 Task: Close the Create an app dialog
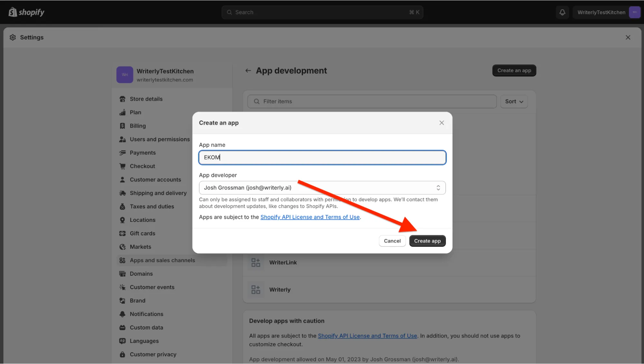click(442, 123)
